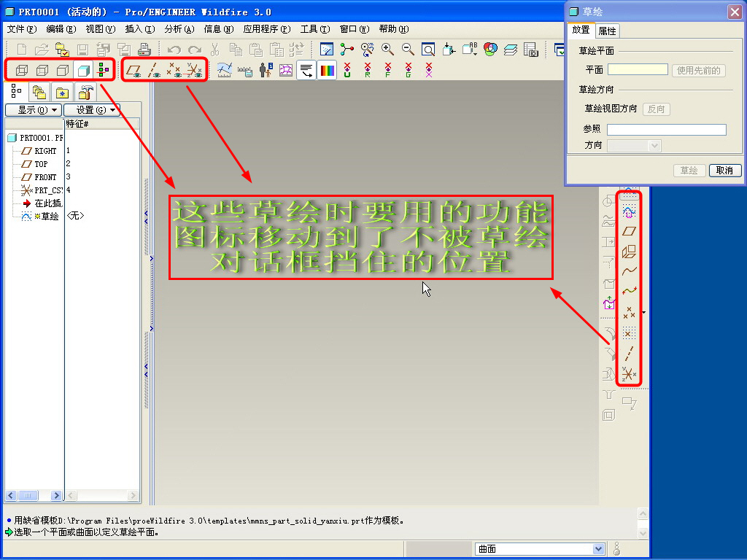
Task: Select hidden line display mode icon
Action: click(x=42, y=71)
